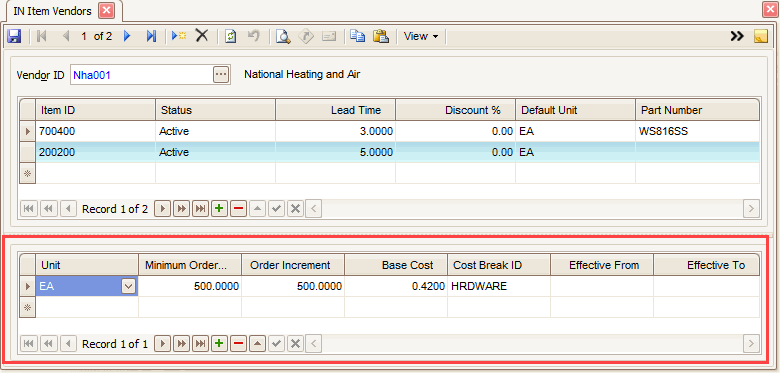Screen dimensions: 780x373
Task: Click Order Increment column header
Action: (293, 265)
